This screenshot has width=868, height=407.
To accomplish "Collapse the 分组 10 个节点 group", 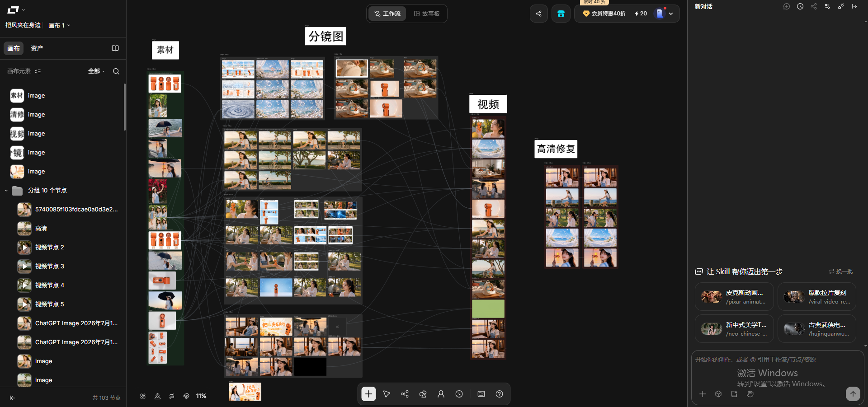I will (6, 191).
